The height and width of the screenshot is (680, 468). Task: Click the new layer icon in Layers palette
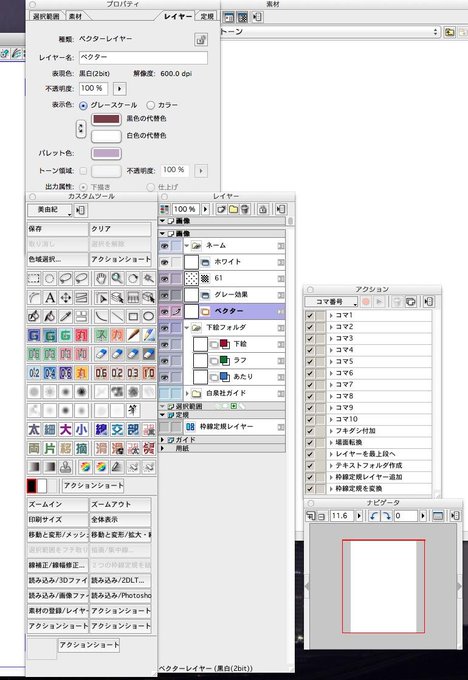coord(222,209)
